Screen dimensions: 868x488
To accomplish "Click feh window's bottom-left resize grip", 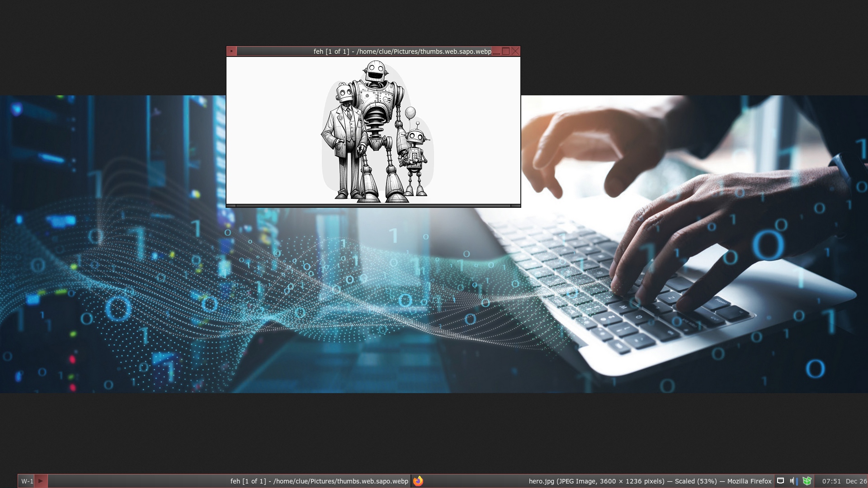I will pos(231,206).
